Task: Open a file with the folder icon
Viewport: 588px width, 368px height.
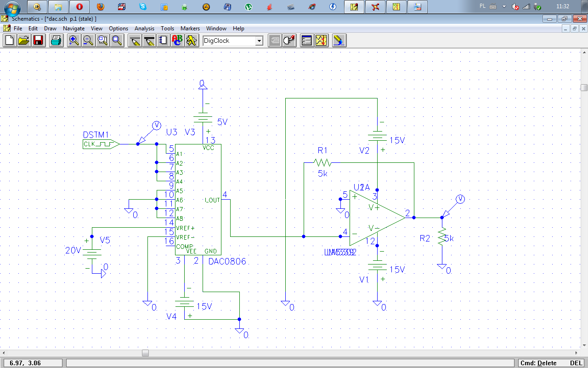Action: pos(23,40)
